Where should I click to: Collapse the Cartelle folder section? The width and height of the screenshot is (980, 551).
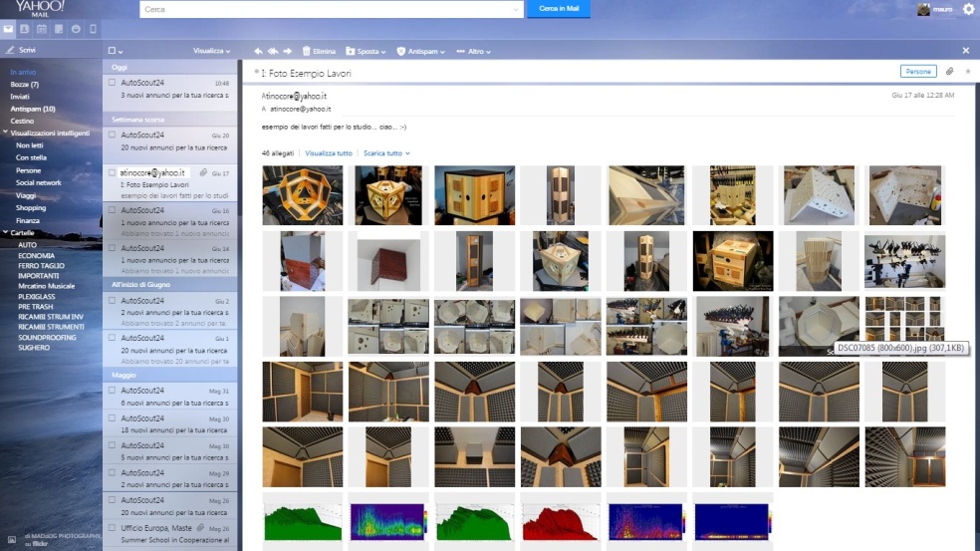[x=6, y=232]
